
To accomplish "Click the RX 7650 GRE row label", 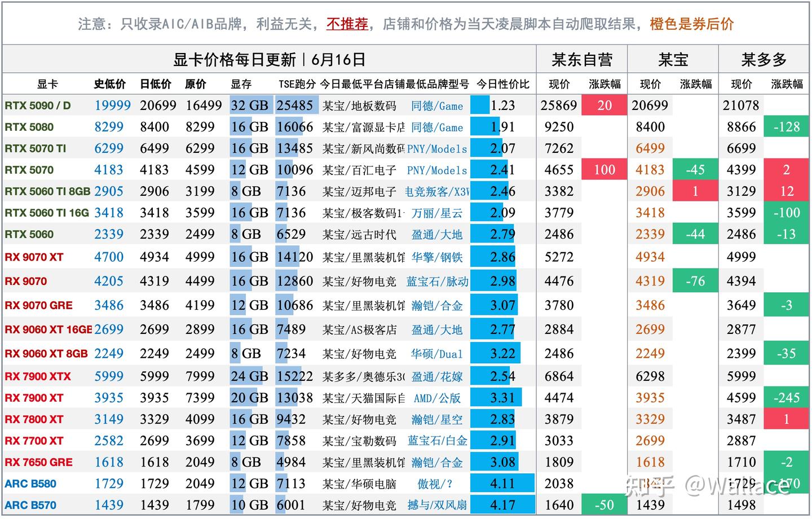I will coord(38,462).
